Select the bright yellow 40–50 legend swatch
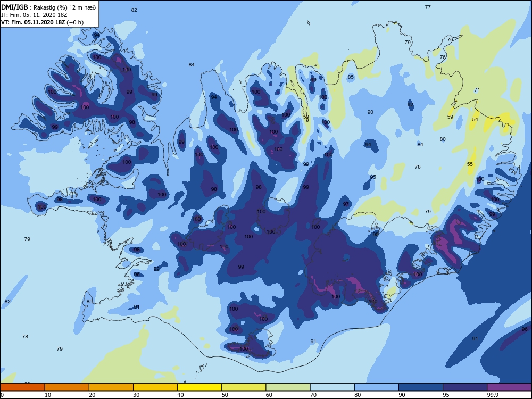This screenshot has width=532, height=399. 199,387
